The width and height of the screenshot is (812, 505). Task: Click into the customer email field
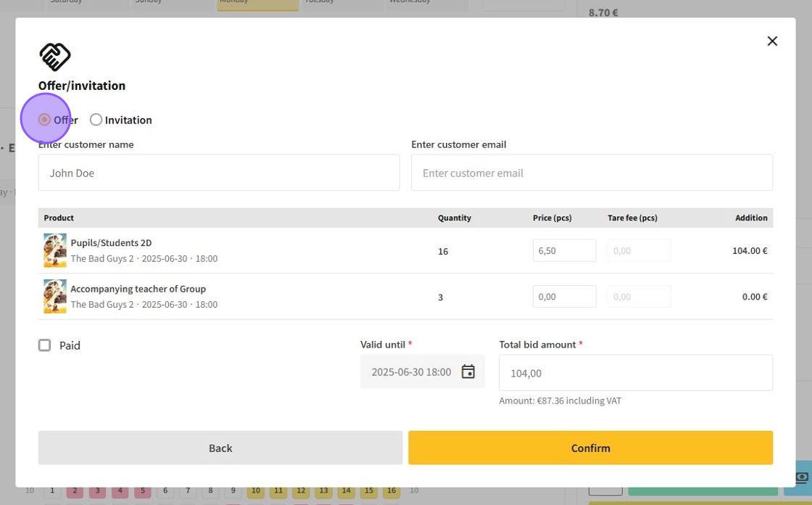[591, 173]
